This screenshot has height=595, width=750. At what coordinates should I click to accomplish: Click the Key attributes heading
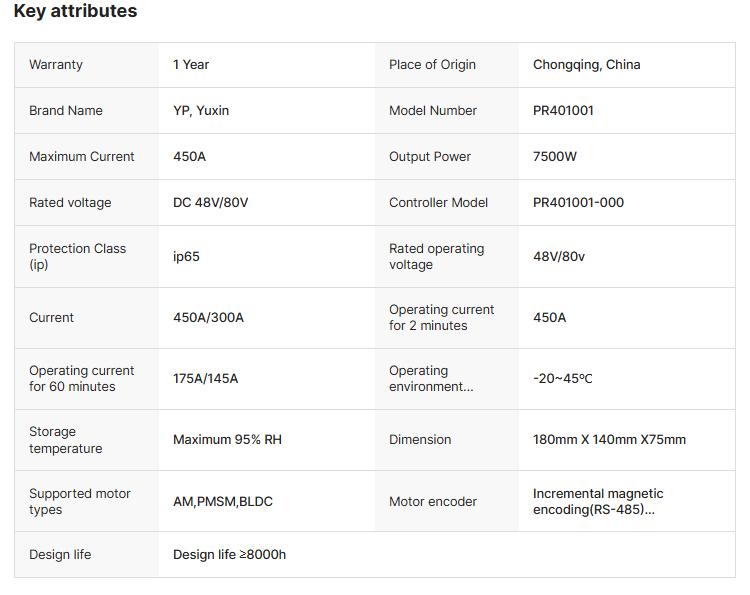[75, 11]
